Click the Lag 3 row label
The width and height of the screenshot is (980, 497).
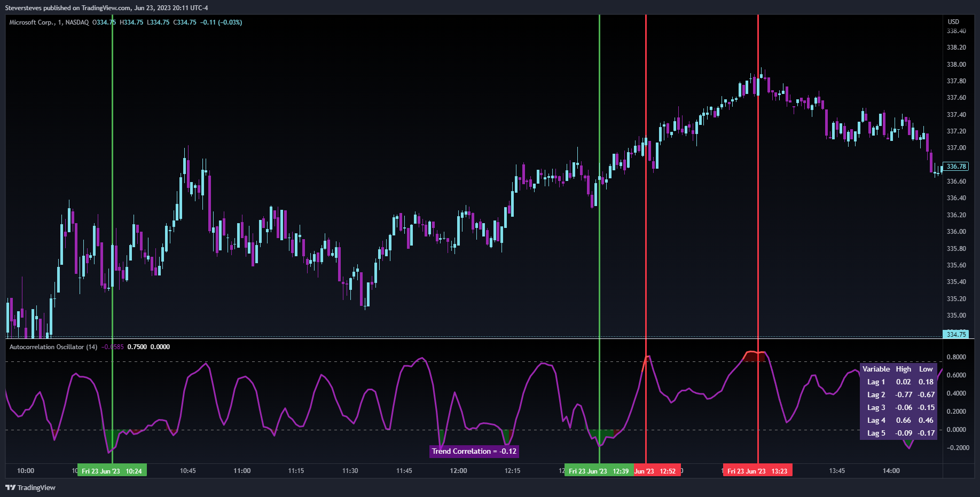[876, 407]
